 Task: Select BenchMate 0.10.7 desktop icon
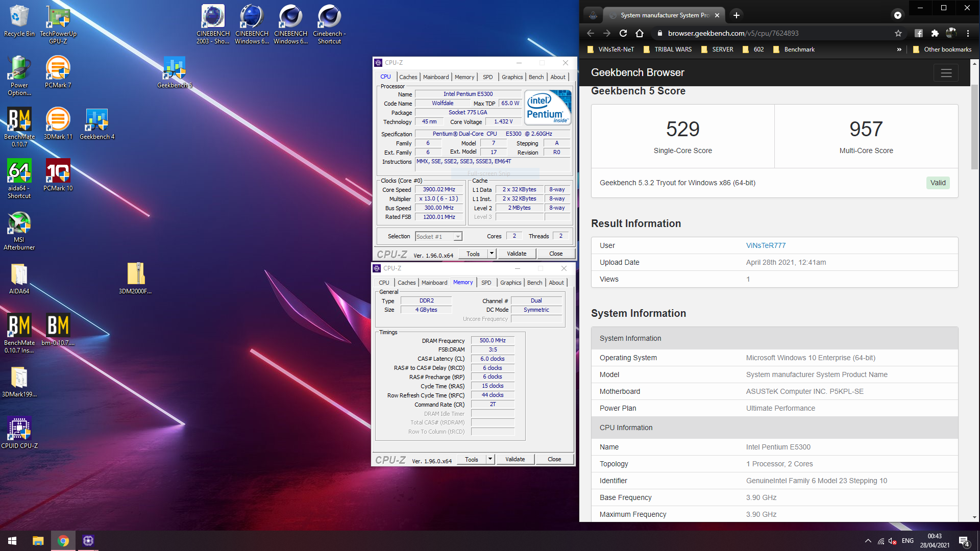(x=19, y=127)
